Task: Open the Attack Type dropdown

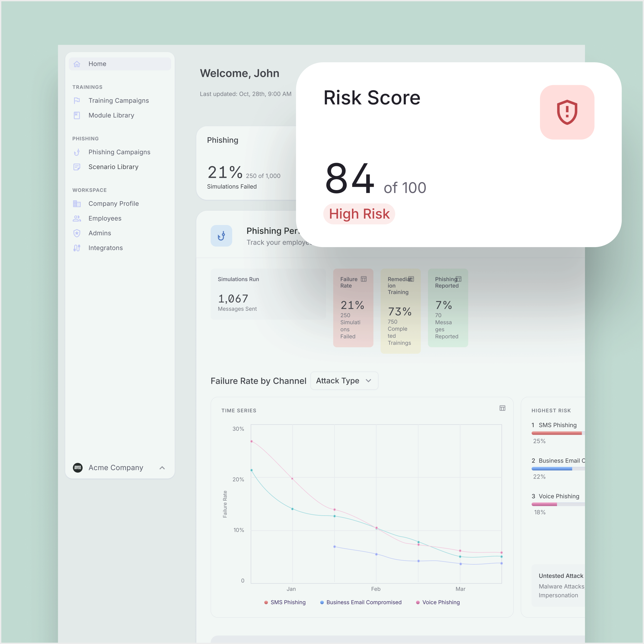Action: [344, 381]
